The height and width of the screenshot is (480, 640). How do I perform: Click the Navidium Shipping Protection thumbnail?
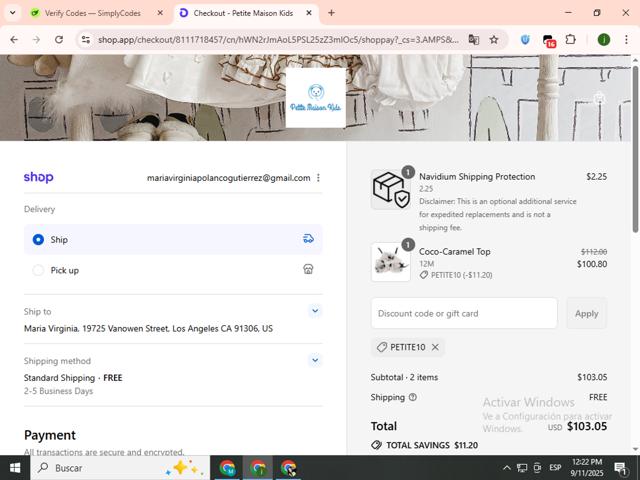391,190
